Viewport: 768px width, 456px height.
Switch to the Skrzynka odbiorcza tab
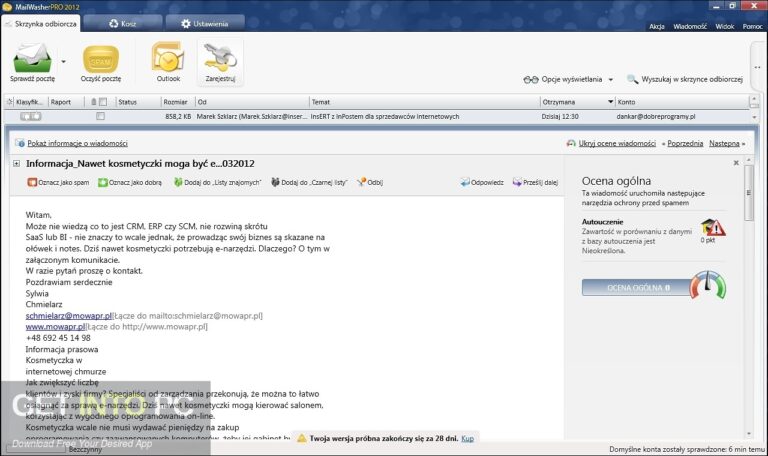click(41, 24)
